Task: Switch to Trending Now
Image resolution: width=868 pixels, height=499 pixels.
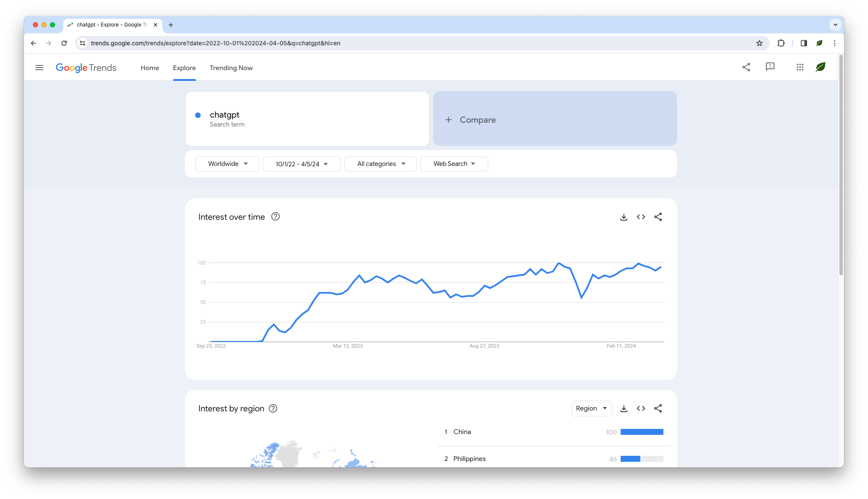Action: (231, 68)
